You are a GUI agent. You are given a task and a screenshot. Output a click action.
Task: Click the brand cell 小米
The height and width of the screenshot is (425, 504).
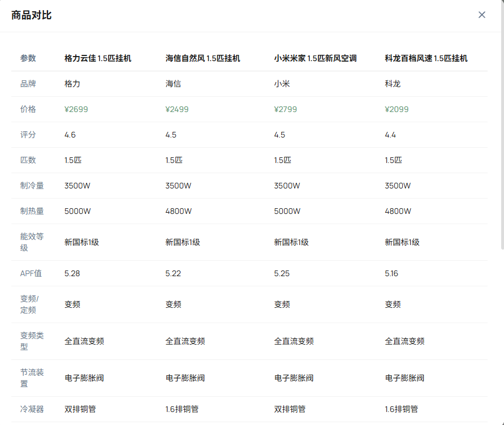282,84
